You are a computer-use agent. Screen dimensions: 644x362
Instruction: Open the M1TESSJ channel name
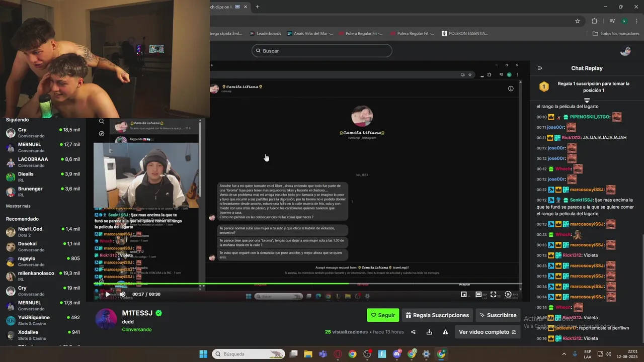pyautogui.click(x=137, y=313)
